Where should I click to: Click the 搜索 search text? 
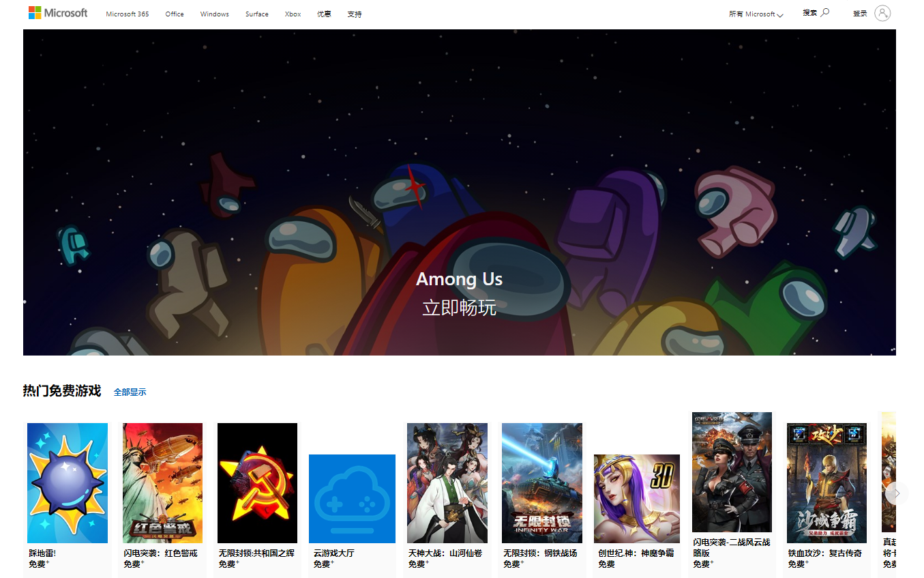pos(809,12)
